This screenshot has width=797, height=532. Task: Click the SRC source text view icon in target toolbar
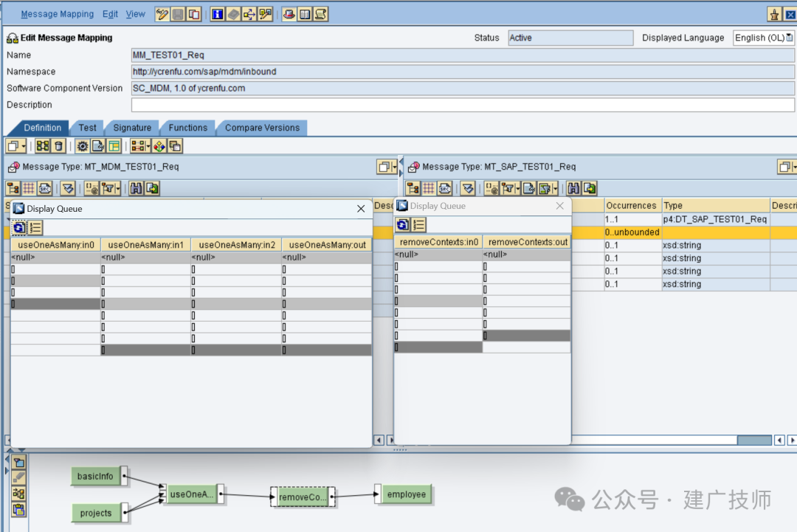coord(445,188)
